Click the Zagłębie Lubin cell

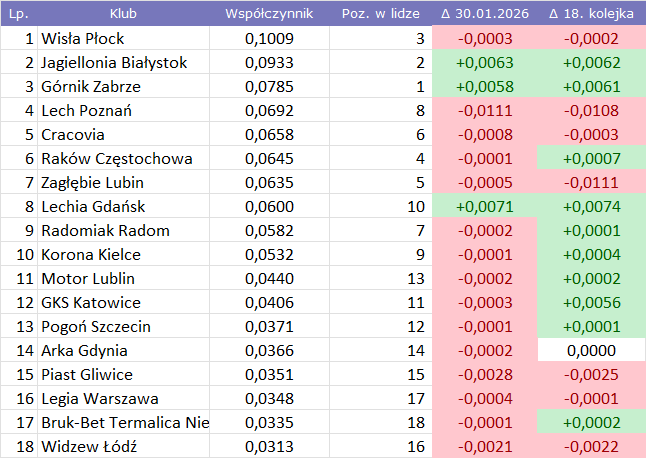click(124, 183)
